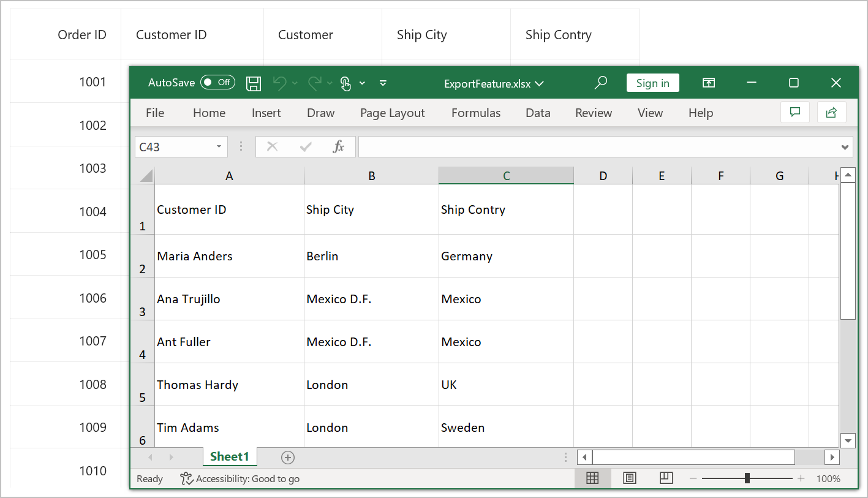Click the horizontal scrollbar right arrow
Image resolution: width=868 pixels, height=498 pixels.
(x=832, y=457)
